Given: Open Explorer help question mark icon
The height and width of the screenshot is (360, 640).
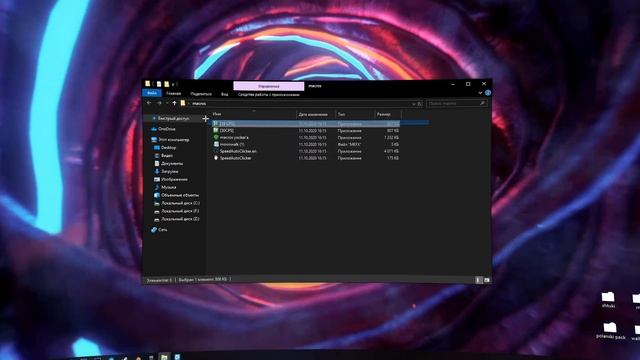Looking at the screenshot, I should (488, 93).
